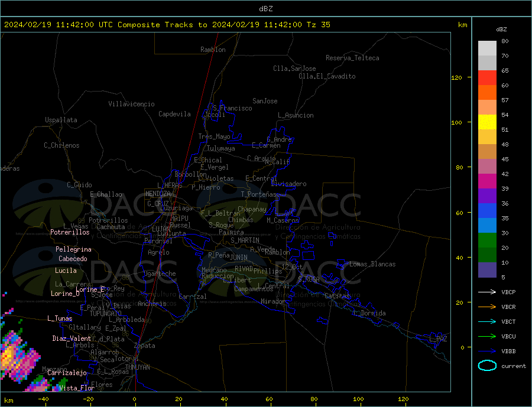Screen dimensions: 532x407
Task: Click the Borbollon label
Action: 191,174
